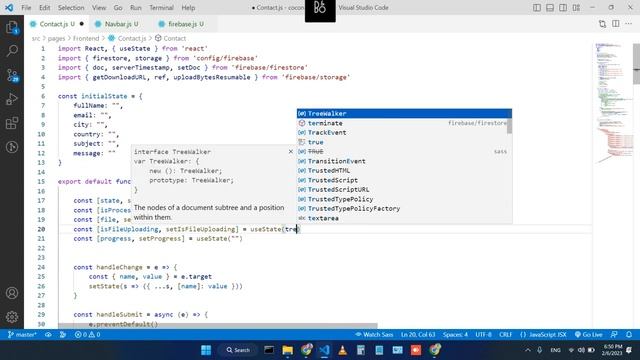Click the errors and warnings counter
The image size is (640, 360).
point(87,335)
